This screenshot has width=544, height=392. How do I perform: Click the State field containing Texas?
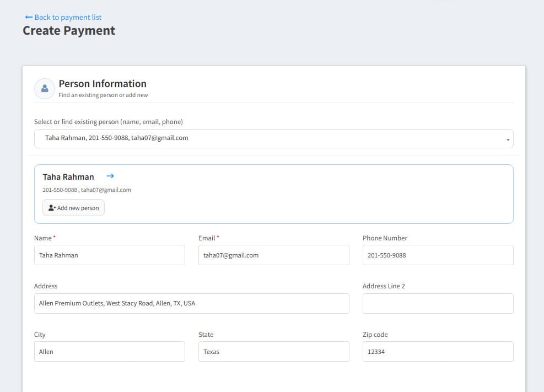(x=274, y=352)
